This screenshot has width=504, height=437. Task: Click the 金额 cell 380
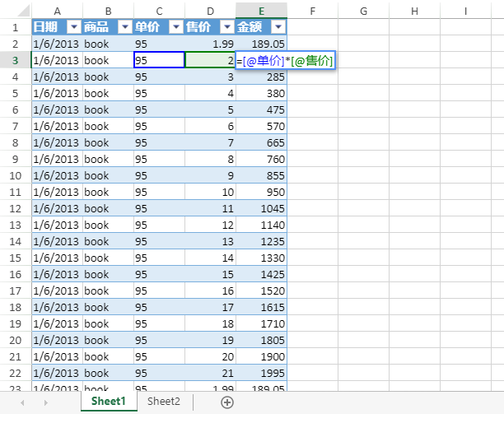click(262, 93)
